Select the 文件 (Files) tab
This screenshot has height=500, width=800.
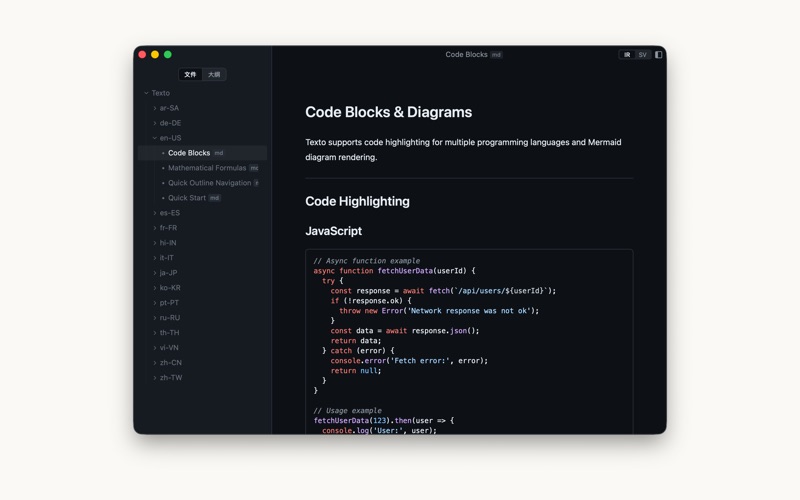click(190, 74)
